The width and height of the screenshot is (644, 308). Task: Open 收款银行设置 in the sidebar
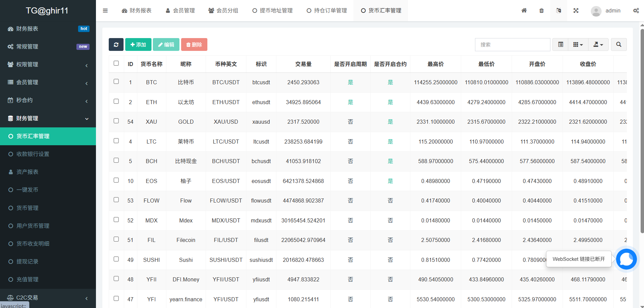coord(33,154)
